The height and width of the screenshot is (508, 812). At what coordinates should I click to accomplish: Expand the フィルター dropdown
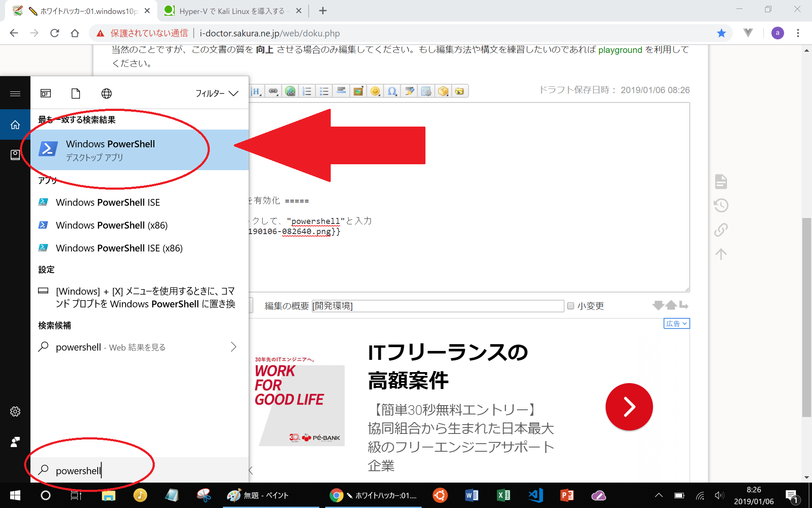click(217, 94)
